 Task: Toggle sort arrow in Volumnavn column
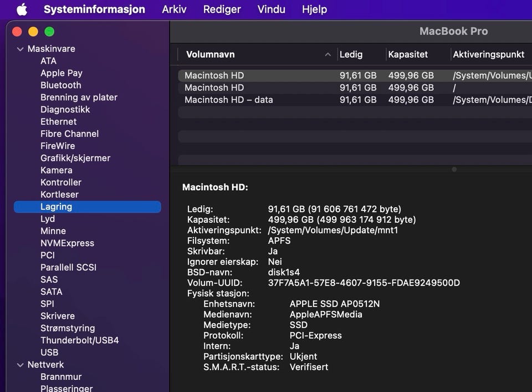click(x=328, y=54)
